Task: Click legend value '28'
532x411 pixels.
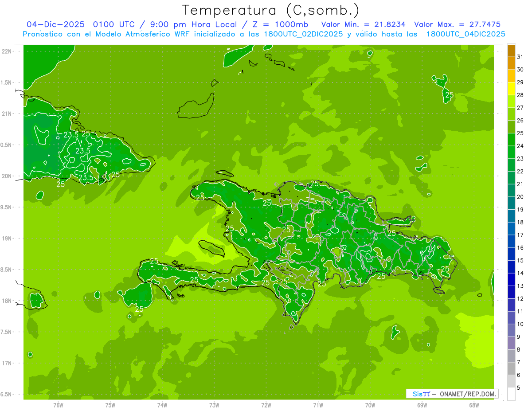Action: (520, 95)
